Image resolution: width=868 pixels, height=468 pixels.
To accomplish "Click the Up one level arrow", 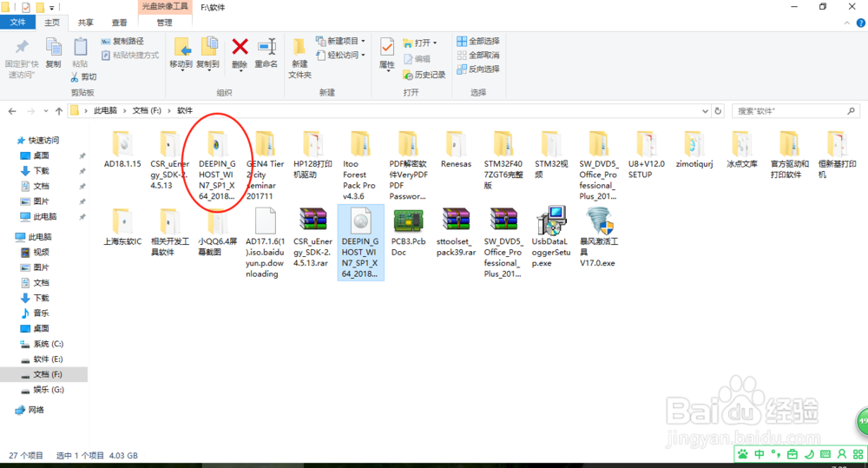I will pyautogui.click(x=59, y=111).
